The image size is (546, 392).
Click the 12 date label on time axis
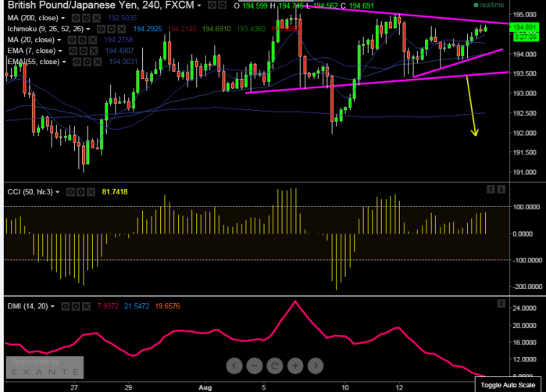tap(399, 387)
